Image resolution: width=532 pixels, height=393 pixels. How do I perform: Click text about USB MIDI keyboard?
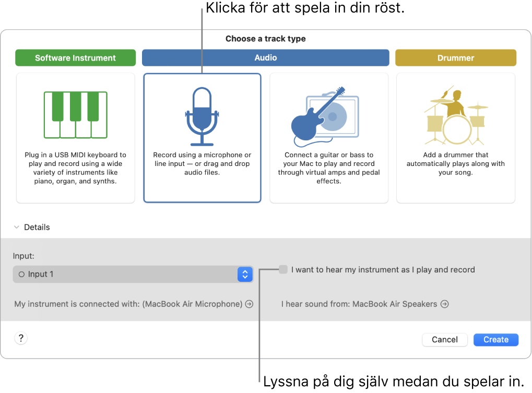click(x=75, y=168)
